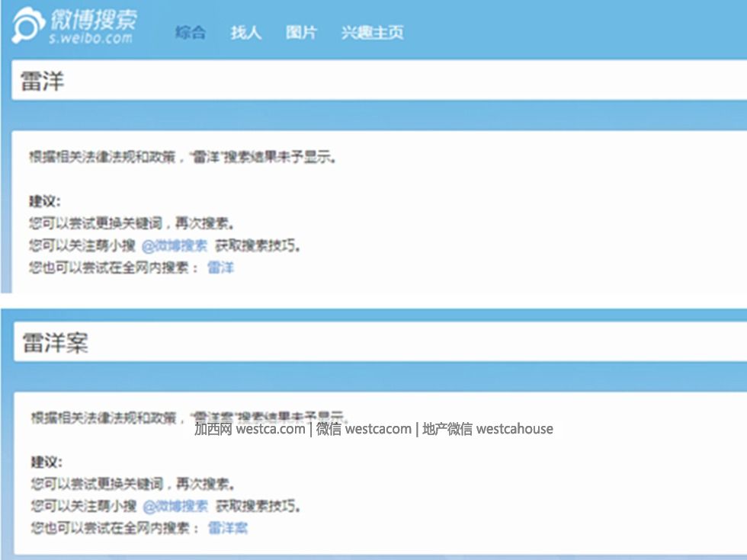The height and width of the screenshot is (560, 747).
Task: Click 您可以尝试更换关键词 line in 雷洋 panel
Action: click(131, 222)
